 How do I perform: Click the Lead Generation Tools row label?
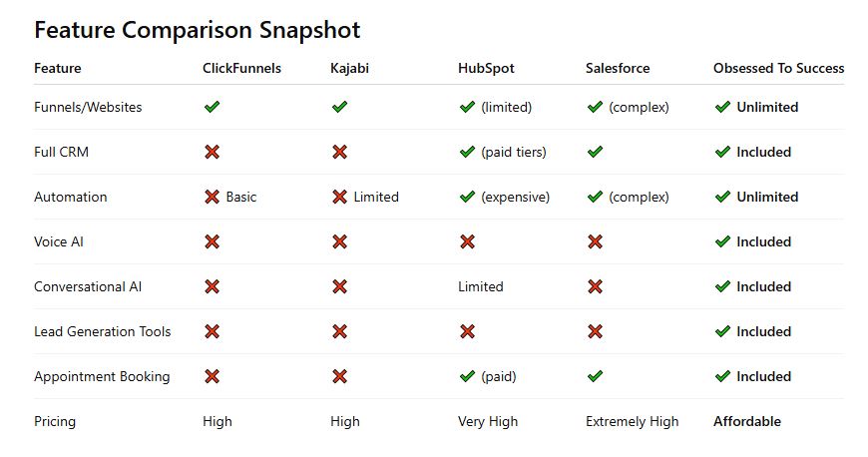tap(103, 331)
